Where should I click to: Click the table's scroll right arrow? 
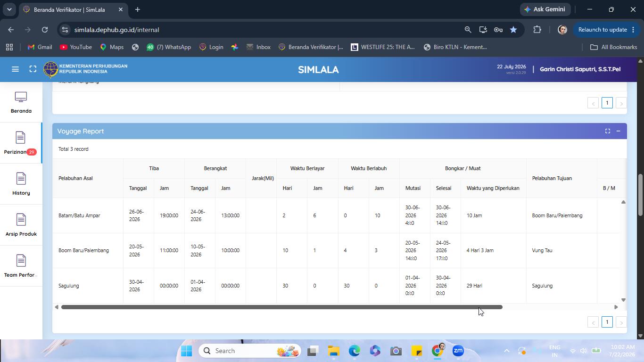[x=616, y=307]
